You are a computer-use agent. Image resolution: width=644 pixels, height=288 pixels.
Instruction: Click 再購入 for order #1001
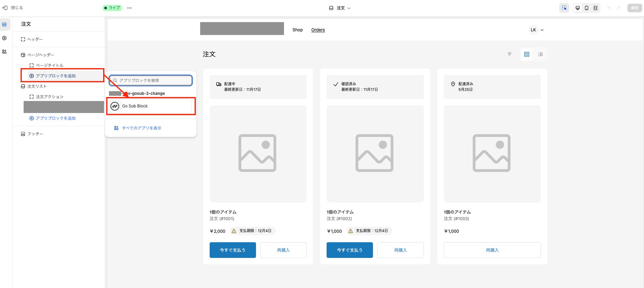click(283, 250)
